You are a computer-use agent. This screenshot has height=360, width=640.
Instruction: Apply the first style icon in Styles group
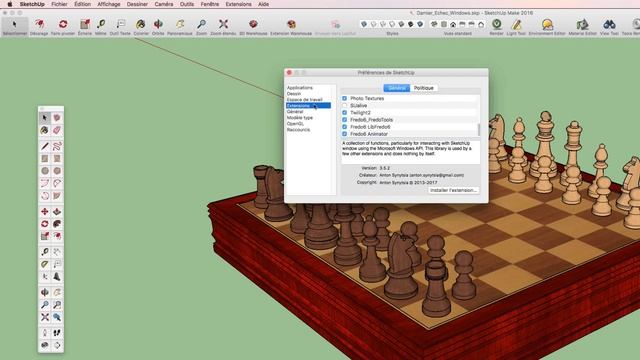click(364, 24)
